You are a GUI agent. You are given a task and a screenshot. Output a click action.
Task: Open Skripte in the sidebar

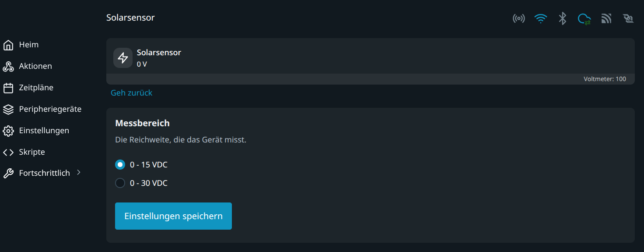coord(32,152)
